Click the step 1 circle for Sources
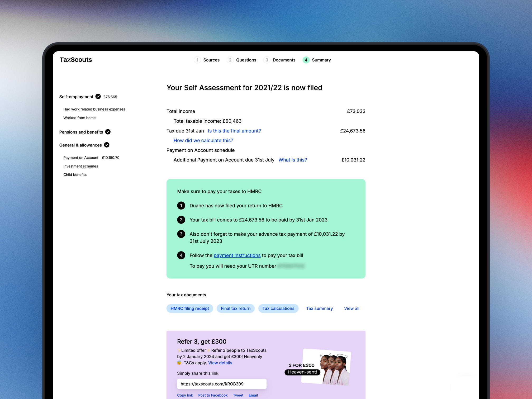Viewport: 532px width, 399px height. click(197, 60)
